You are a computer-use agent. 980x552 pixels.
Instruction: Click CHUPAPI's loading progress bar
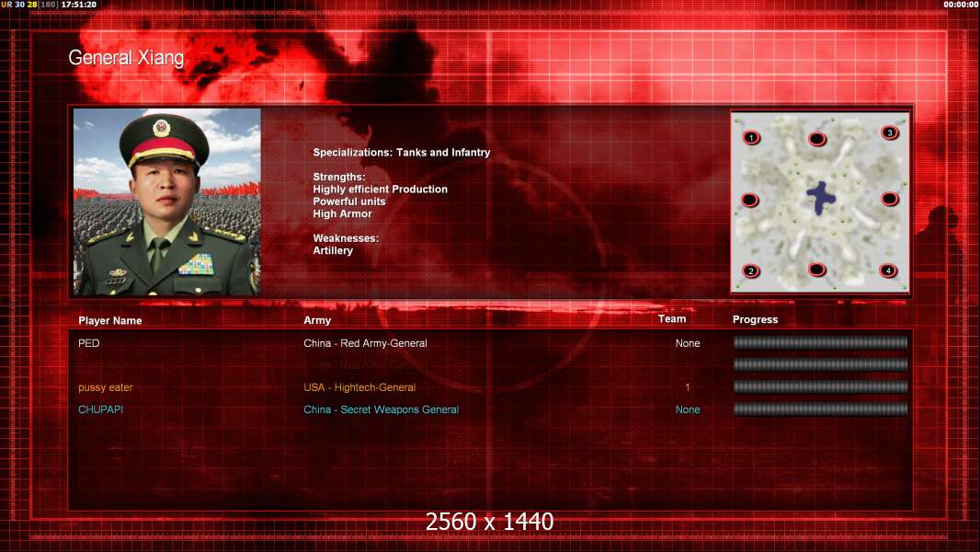[820, 409]
